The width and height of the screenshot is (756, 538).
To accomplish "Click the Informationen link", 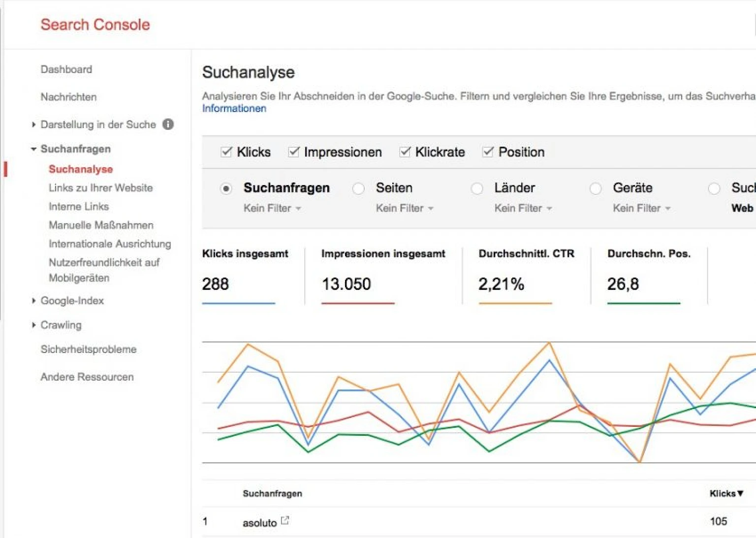I will (234, 108).
